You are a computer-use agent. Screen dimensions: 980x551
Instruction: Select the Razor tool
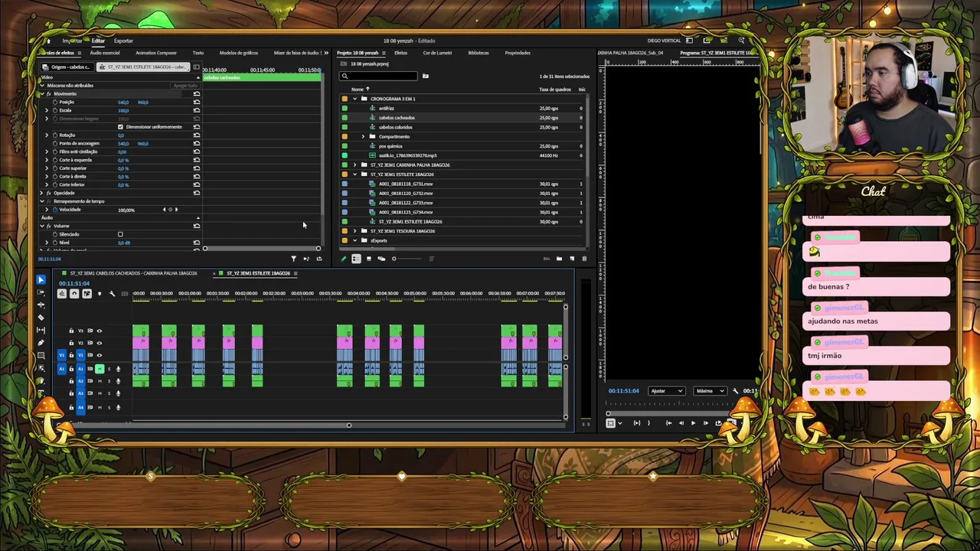tap(41, 318)
